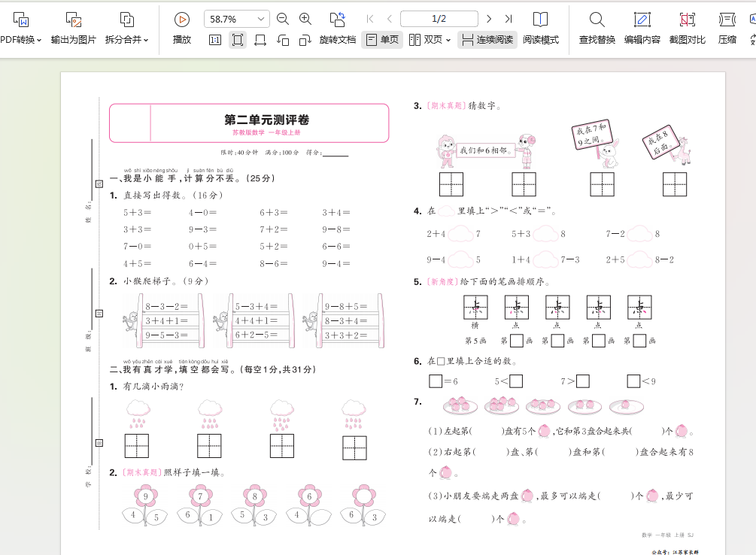
Task: Click the equation 9-8+5= on the ladder
Action: click(346, 306)
